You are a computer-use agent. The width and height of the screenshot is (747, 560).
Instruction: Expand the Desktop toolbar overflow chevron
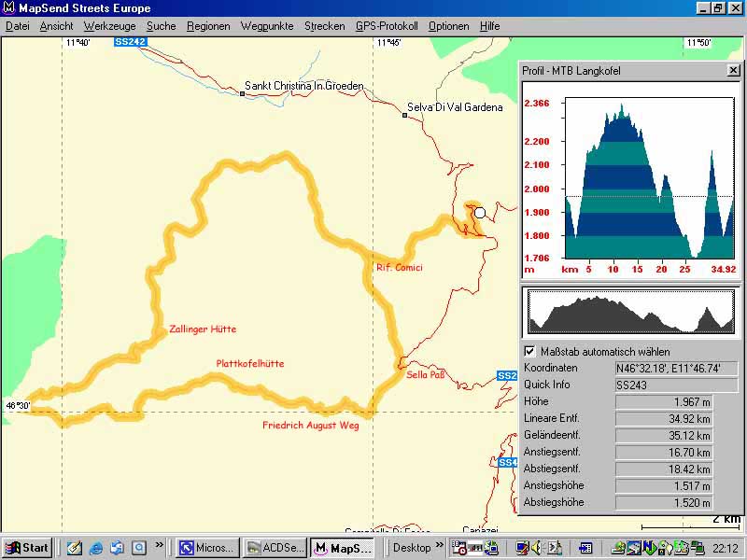click(439, 544)
